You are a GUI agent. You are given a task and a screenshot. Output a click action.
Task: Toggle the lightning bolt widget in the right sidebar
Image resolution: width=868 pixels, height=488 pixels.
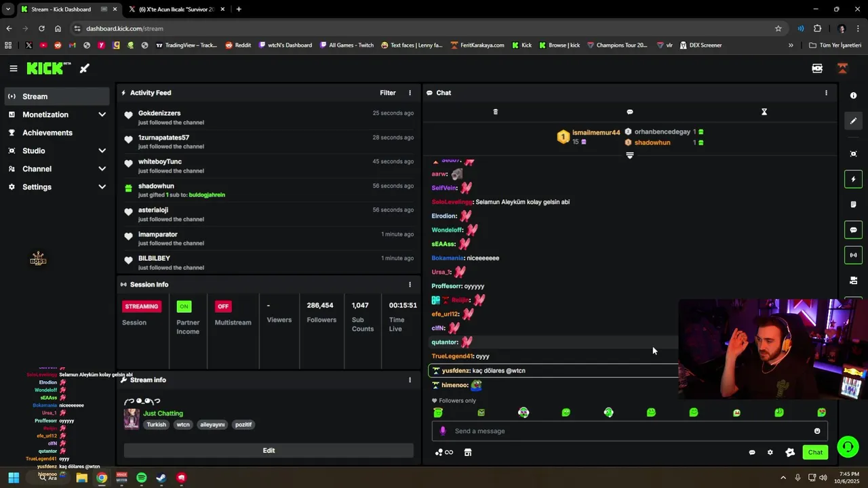coord(854,179)
